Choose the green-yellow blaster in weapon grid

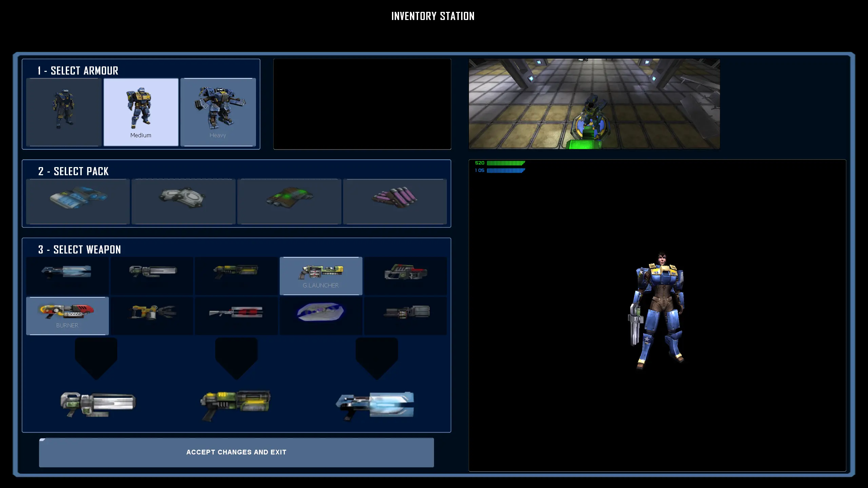pyautogui.click(x=236, y=276)
